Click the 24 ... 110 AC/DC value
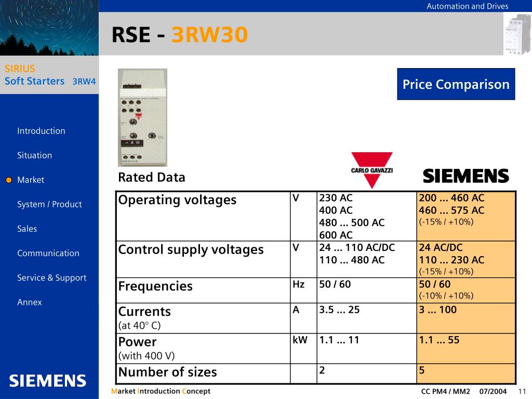The width and height of the screenshot is (532, 399). coord(357,248)
